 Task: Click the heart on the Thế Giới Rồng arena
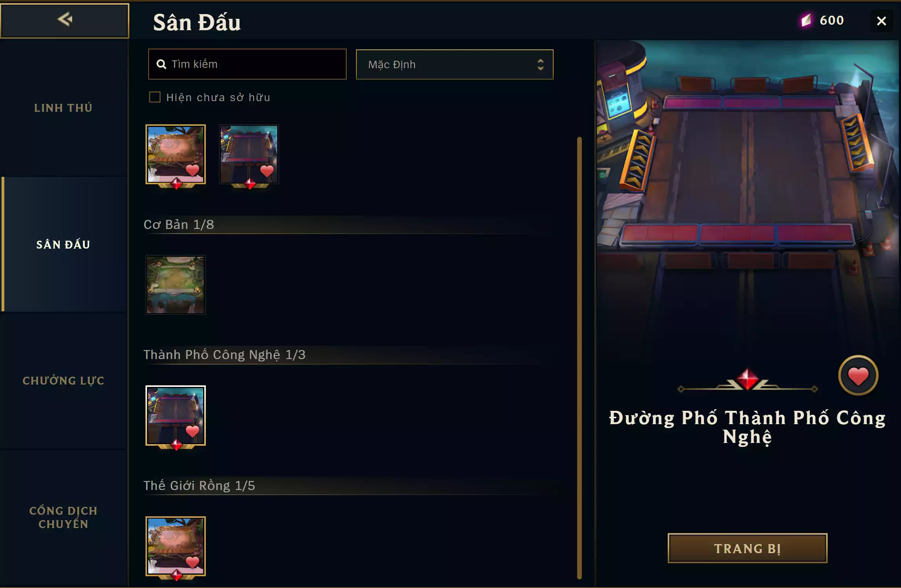(x=192, y=562)
